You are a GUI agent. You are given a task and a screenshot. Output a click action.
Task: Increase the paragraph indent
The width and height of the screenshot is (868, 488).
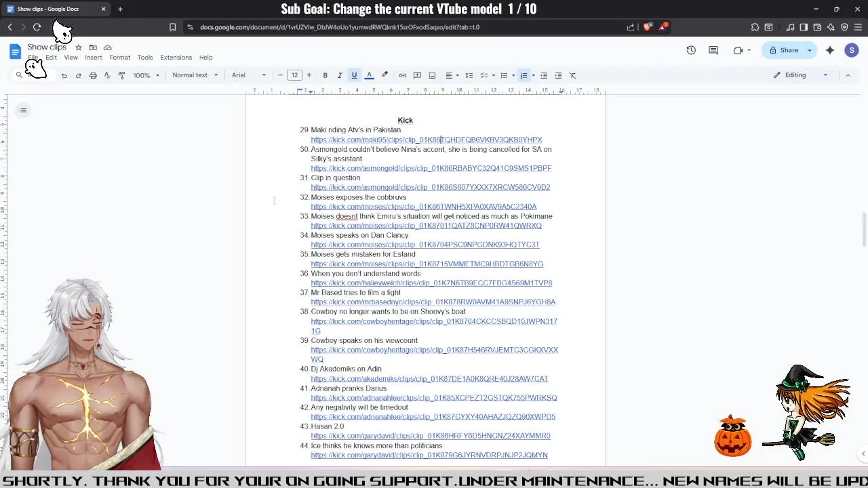coord(558,75)
